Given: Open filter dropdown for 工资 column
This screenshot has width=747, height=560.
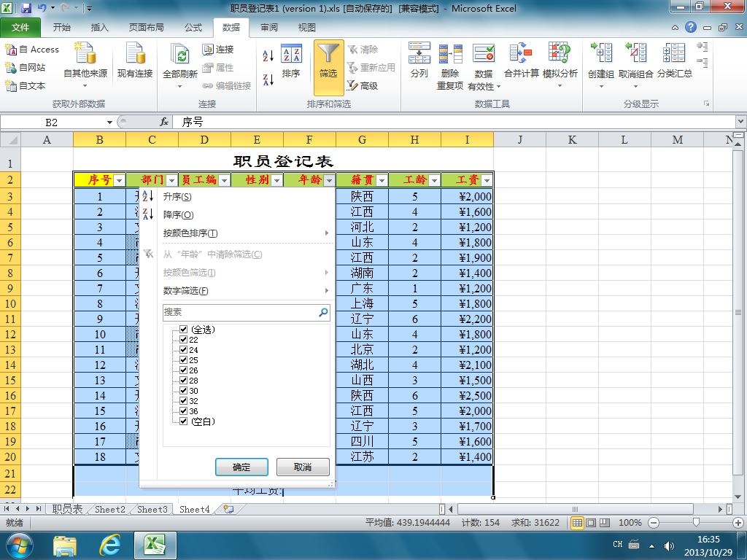Looking at the screenshot, I should [487, 181].
